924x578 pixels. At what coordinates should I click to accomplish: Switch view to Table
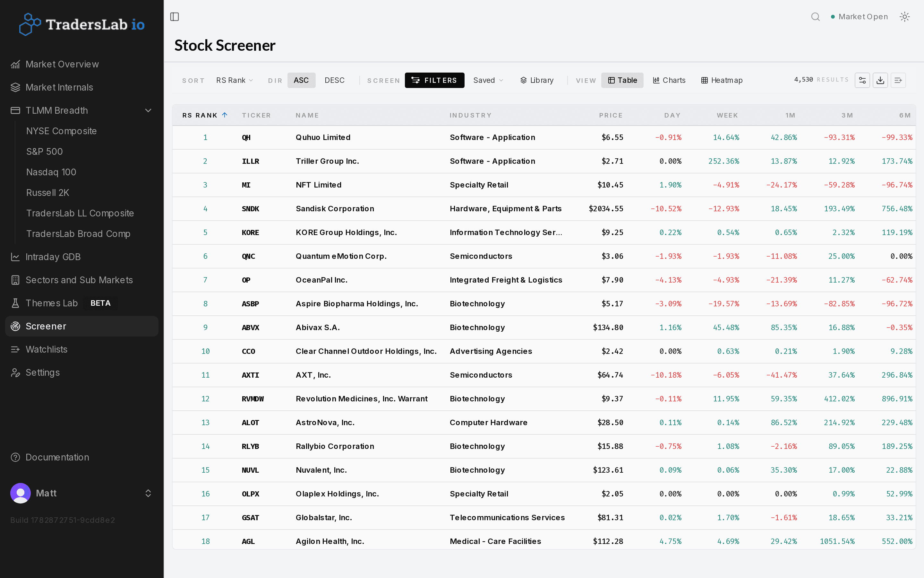click(622, 80)
